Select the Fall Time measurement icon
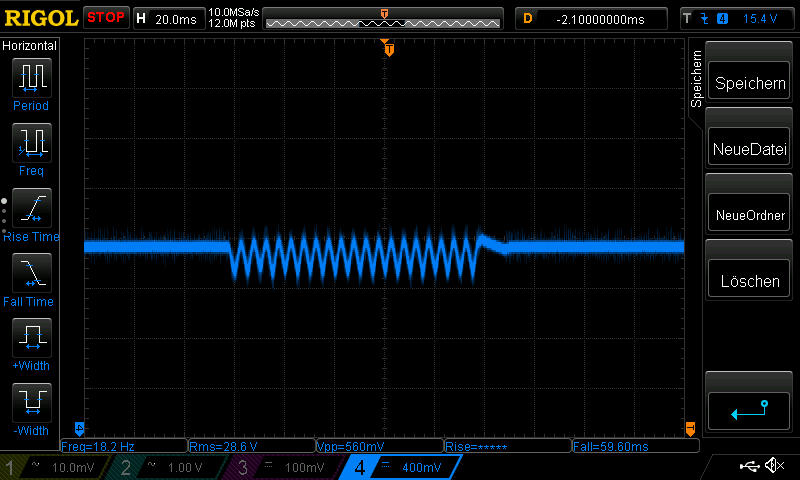Screen dimensions: 800x480 [x=32, y=272]
